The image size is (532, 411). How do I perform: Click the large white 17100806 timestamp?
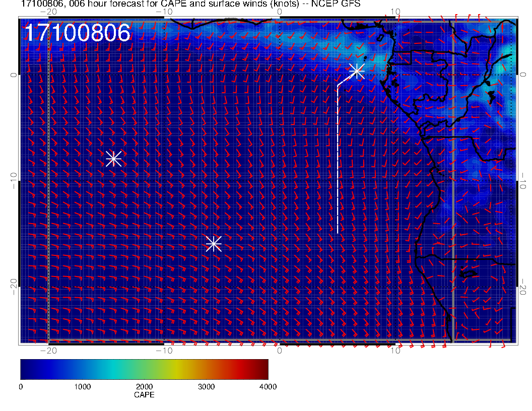coord(78,33)
